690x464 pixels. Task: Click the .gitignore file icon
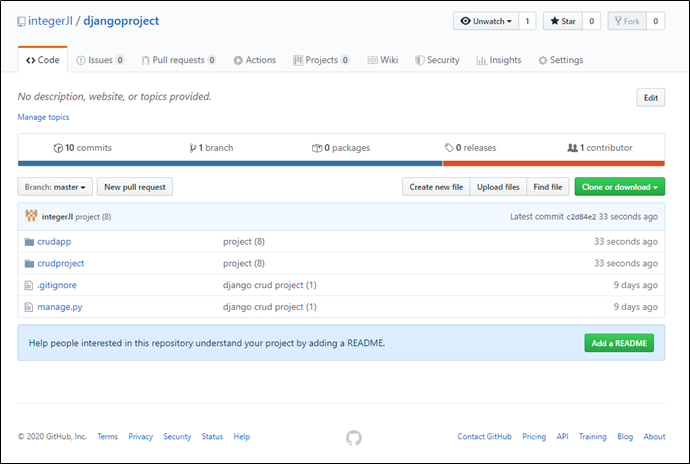29,285
